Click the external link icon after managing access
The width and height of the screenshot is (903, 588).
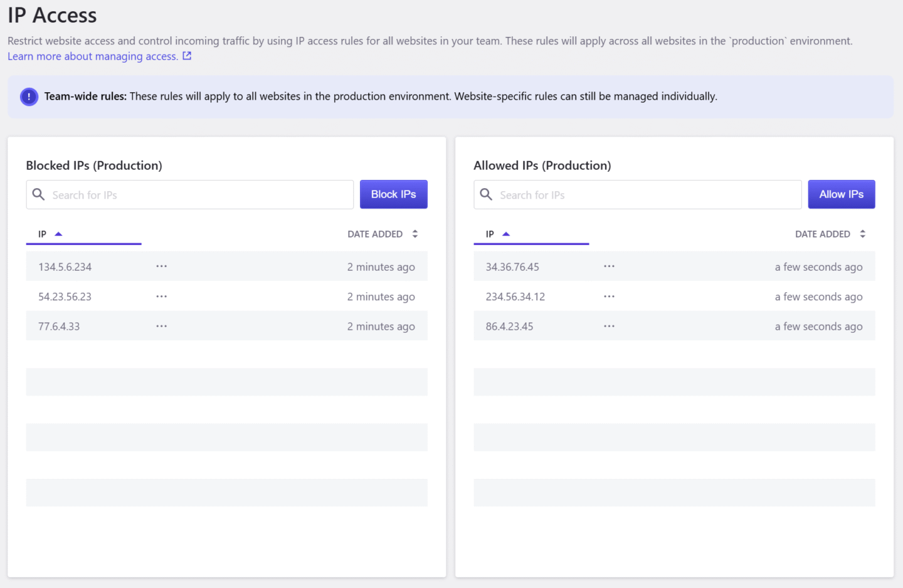pos(186,56)
